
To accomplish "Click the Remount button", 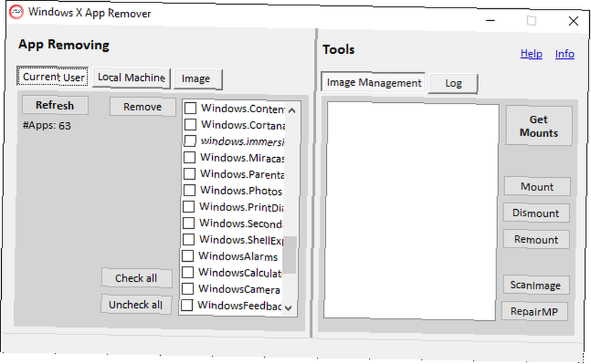I will 536,239.
